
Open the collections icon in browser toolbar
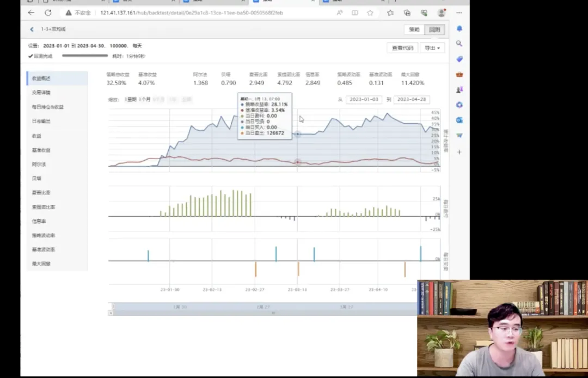[407, 13]
